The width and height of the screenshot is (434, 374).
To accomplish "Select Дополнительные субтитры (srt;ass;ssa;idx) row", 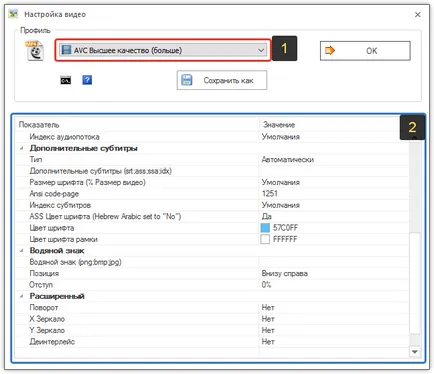I will tap(212, 171).
